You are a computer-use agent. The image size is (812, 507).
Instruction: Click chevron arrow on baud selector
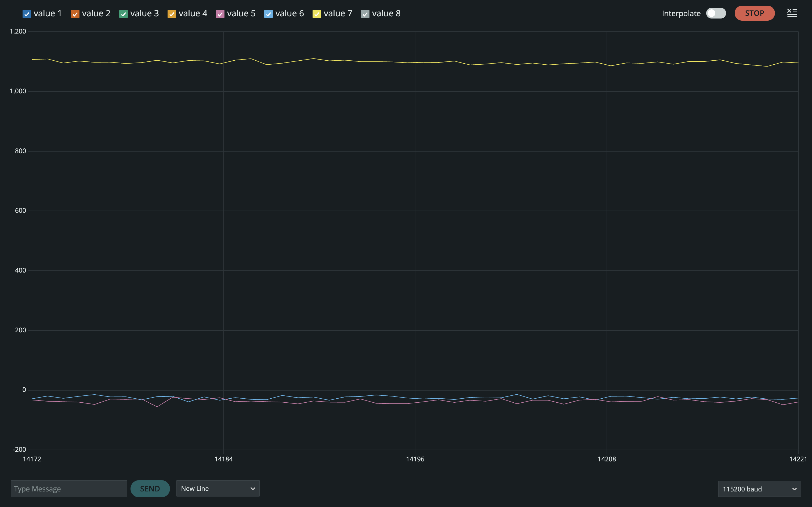(x=794, y=489)
